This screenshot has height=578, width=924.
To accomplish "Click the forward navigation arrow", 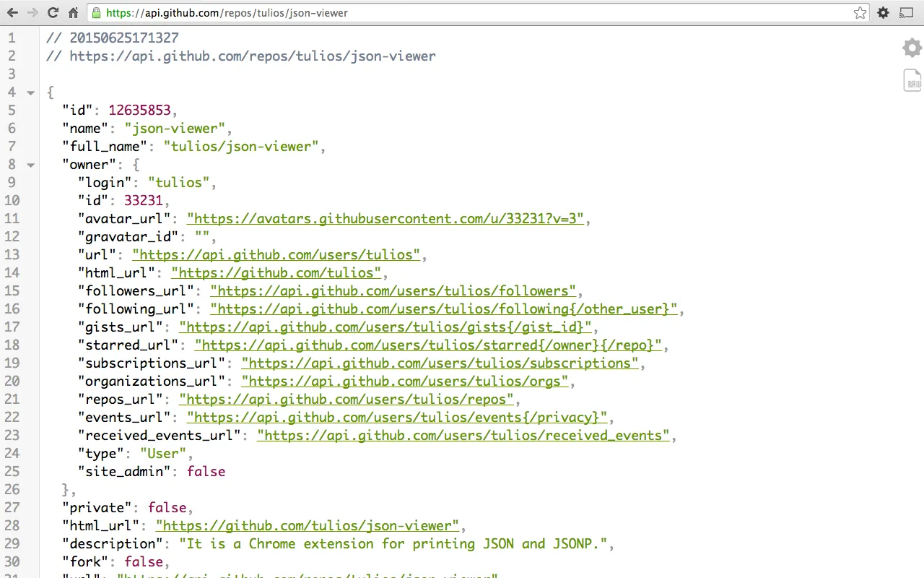I will (32, 12).
